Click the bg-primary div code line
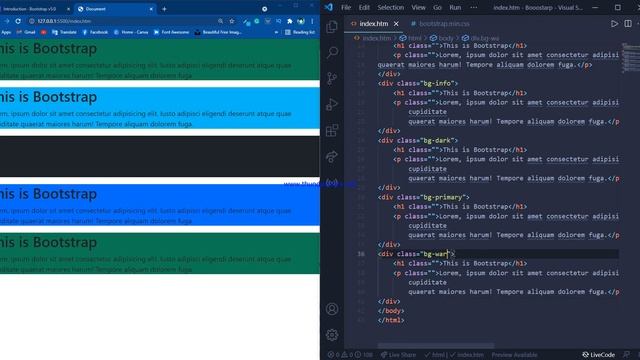 click(x=424, y=197)
